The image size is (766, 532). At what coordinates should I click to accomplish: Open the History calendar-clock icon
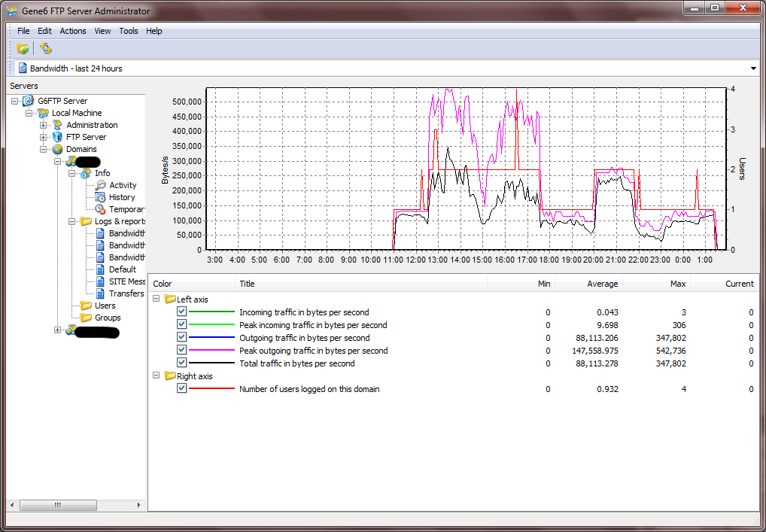click(100, 197)
